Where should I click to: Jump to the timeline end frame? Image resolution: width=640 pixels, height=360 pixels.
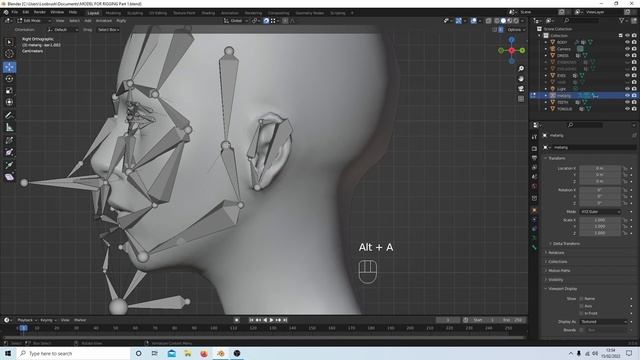285,320
